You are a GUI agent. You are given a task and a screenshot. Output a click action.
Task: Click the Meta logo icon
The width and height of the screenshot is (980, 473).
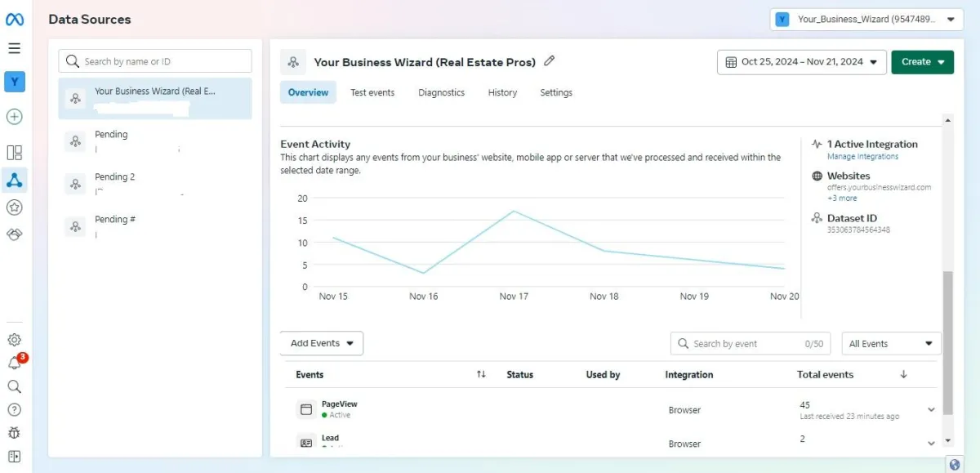15,20
